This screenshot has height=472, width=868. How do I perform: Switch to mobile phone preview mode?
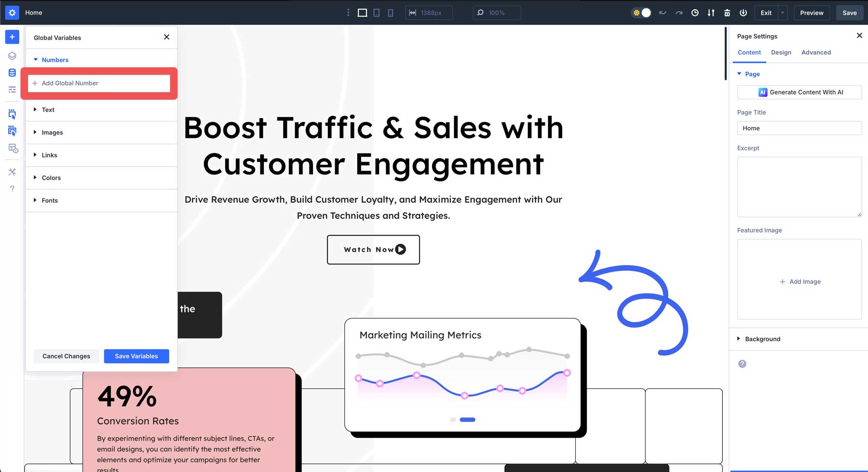(391, 13)
